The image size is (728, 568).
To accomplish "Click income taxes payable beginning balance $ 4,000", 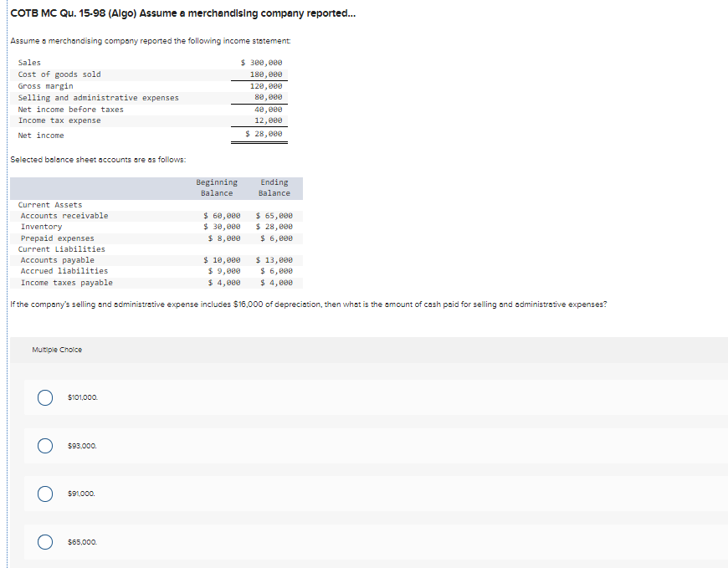I will (224, 283).
